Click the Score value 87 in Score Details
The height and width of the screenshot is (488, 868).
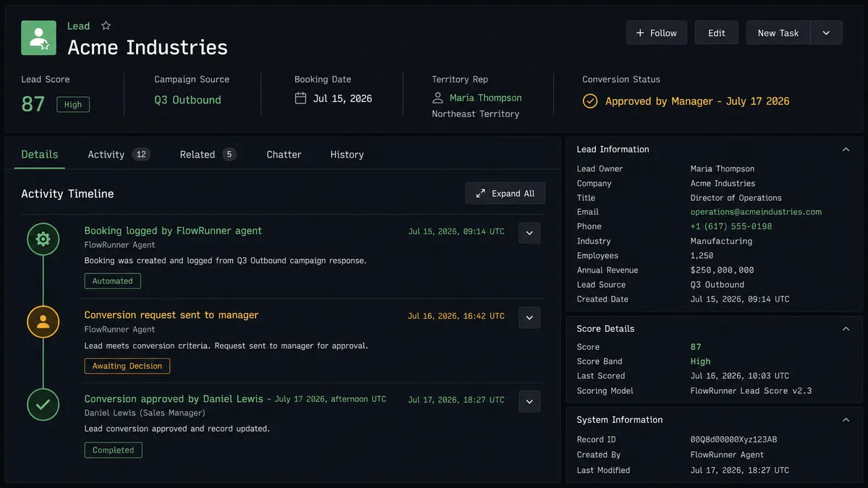[696, 347]
